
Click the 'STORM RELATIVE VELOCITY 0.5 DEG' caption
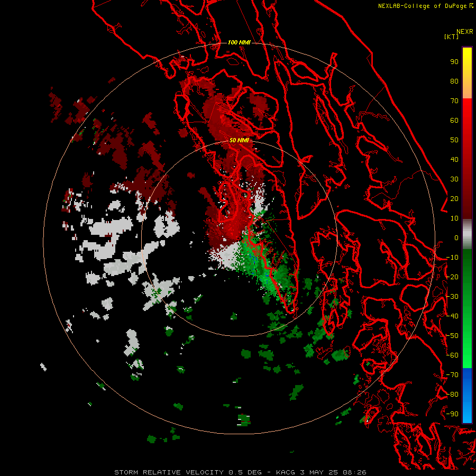[x=188, y=472]
